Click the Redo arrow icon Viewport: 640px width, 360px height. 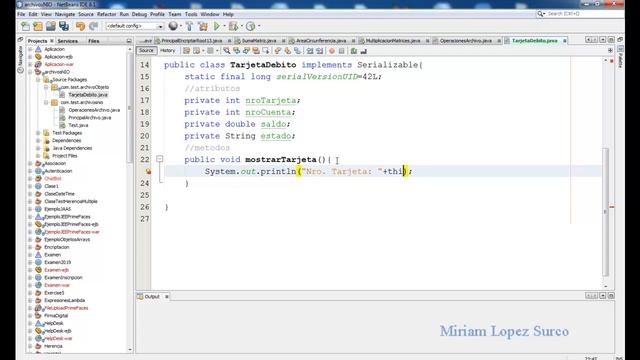point(93,27)
